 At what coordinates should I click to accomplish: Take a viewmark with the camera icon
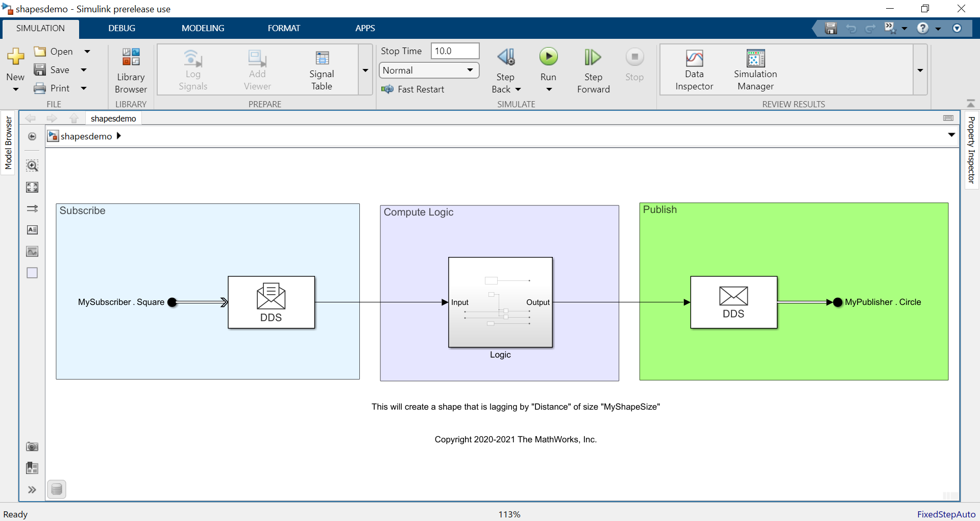click(x=32, y=446)
